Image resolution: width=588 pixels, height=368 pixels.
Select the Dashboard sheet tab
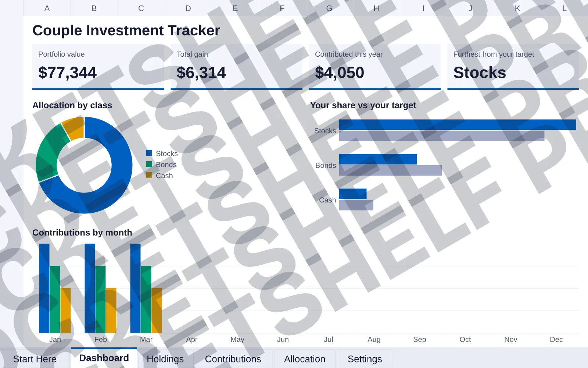[104, 358]
